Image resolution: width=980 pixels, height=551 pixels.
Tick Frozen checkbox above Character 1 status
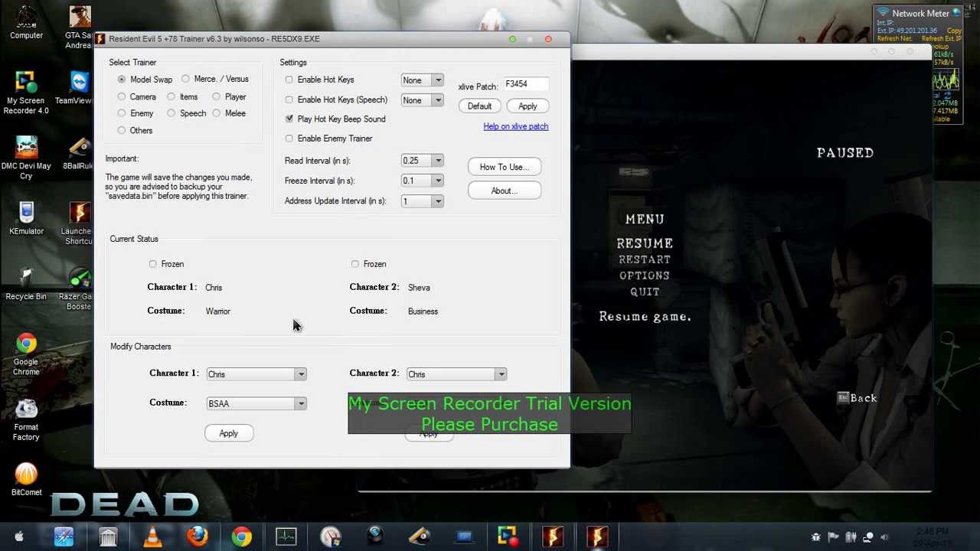(x=153, y=264)
